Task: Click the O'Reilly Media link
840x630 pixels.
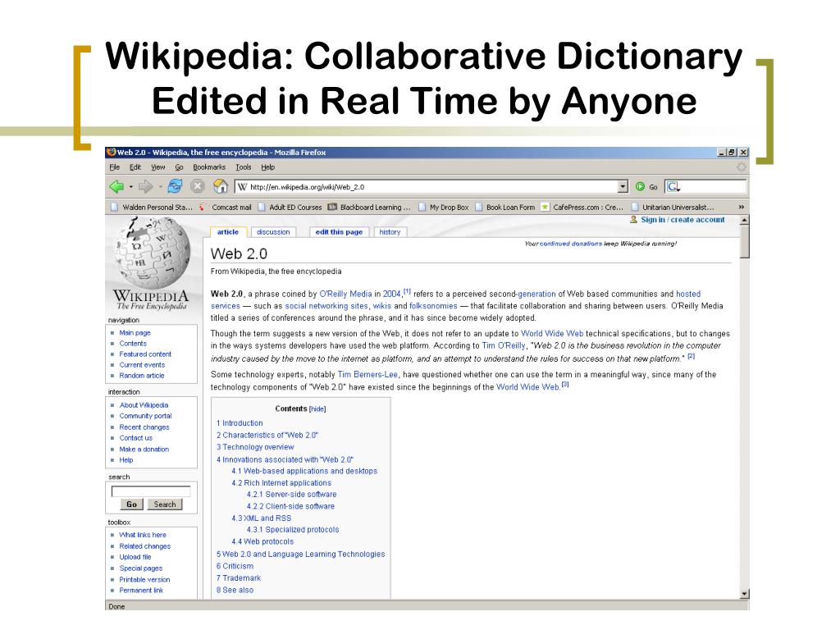Action: pos(345,294)
